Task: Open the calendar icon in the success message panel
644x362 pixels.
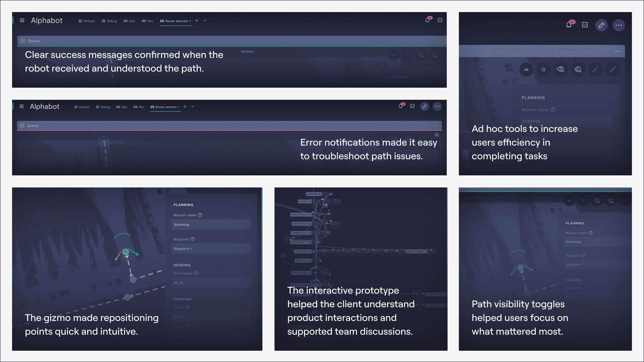Action: click(x=440, y=20)
